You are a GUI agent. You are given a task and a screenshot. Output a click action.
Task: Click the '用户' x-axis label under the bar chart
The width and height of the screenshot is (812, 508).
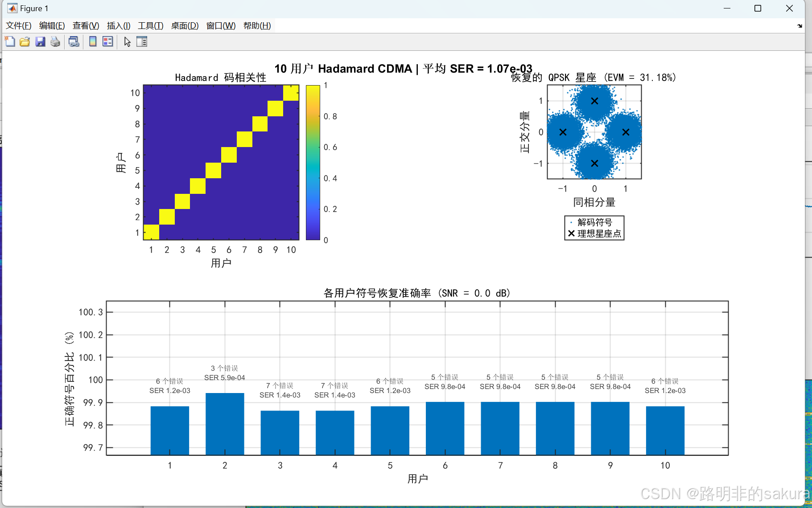pos(418,479)
